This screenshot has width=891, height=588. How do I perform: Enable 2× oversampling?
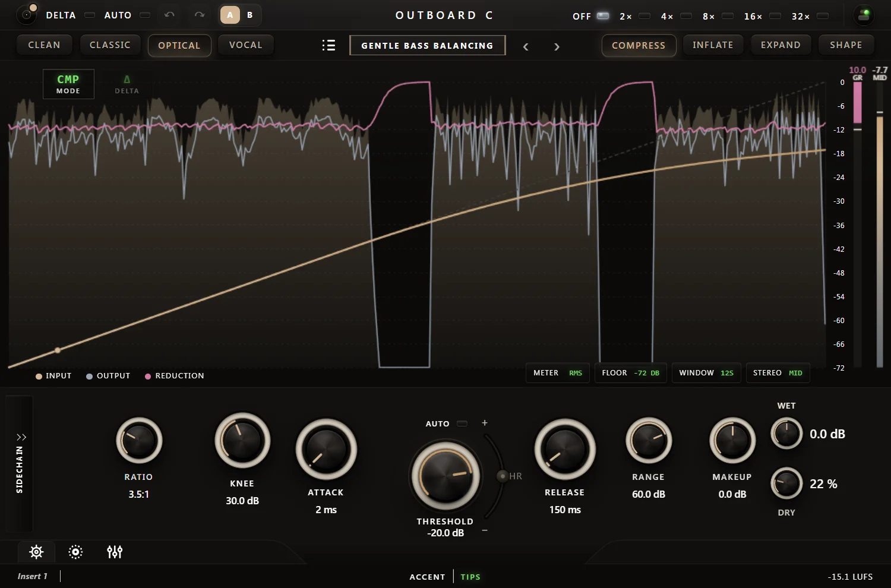click(644, 16)
